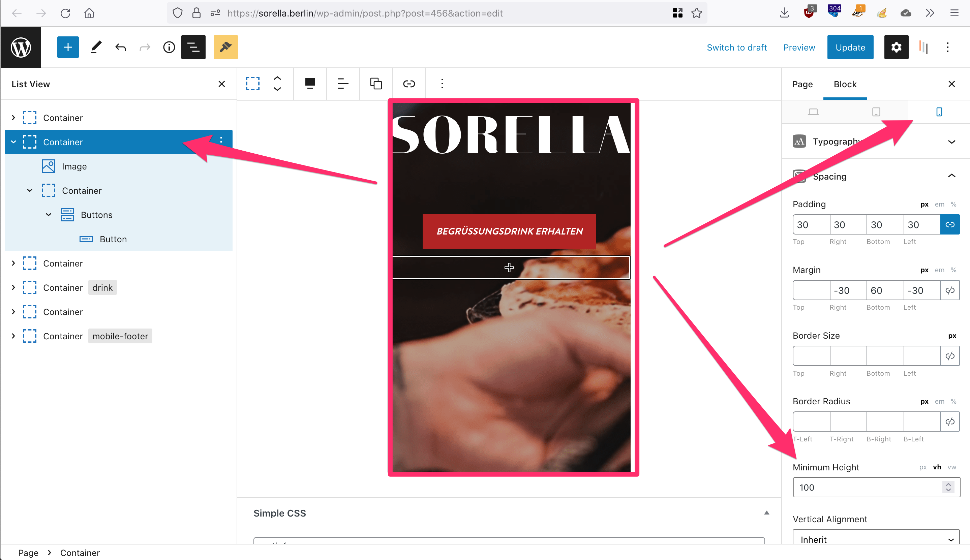Open the WordPress logo dashboard link
The image size is (970, 560).
(21, 47)
